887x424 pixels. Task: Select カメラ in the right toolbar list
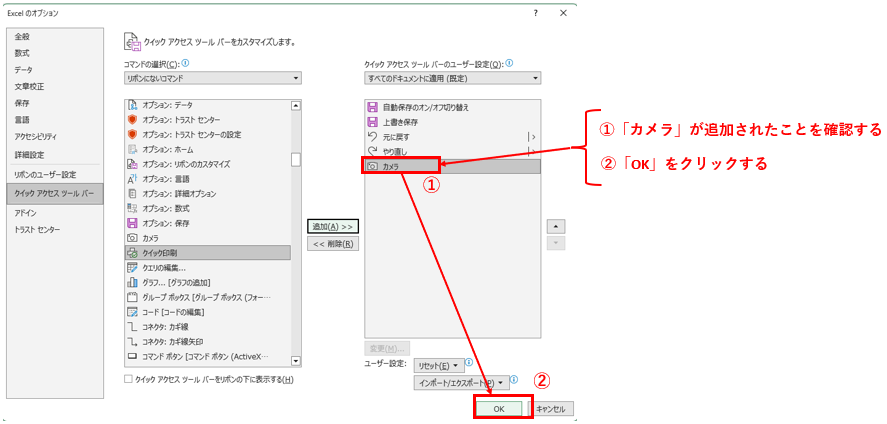453,166
